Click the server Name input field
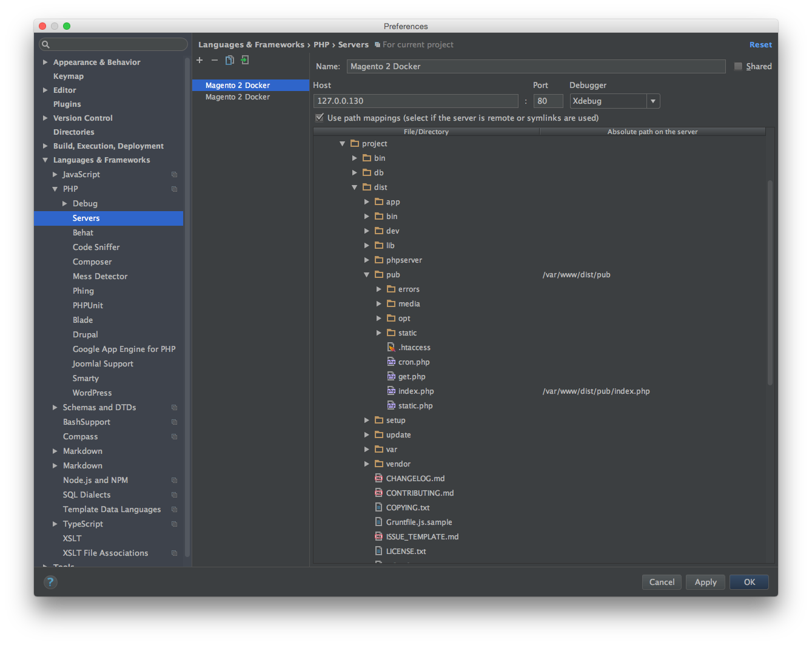Viewport: 812px width, 645px height. (x=536, y=67)
